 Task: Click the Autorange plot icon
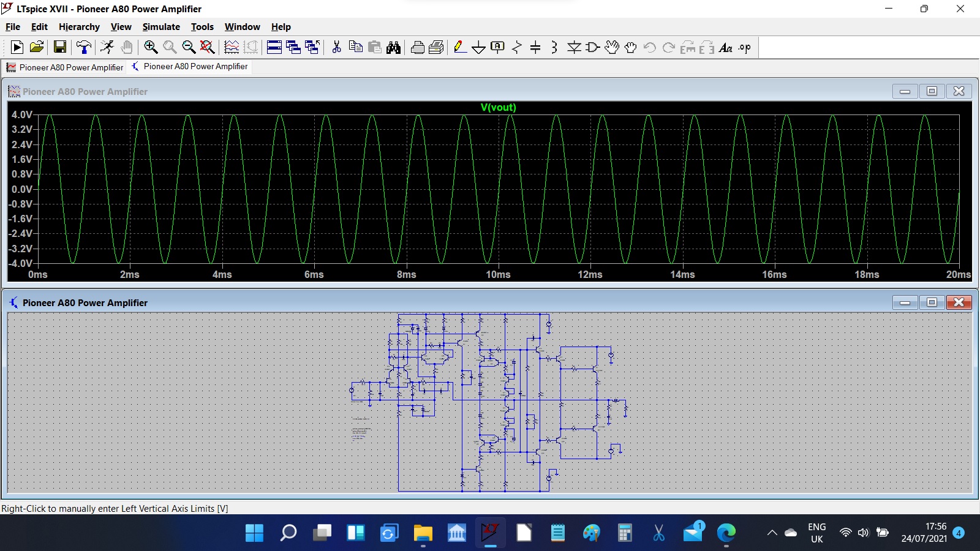coord(232,47)
